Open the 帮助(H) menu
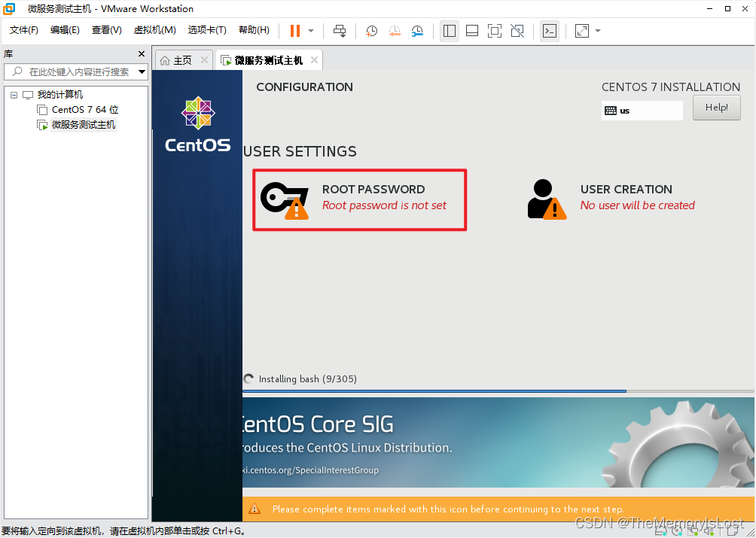The image size is (756, 538). (254, 30)
